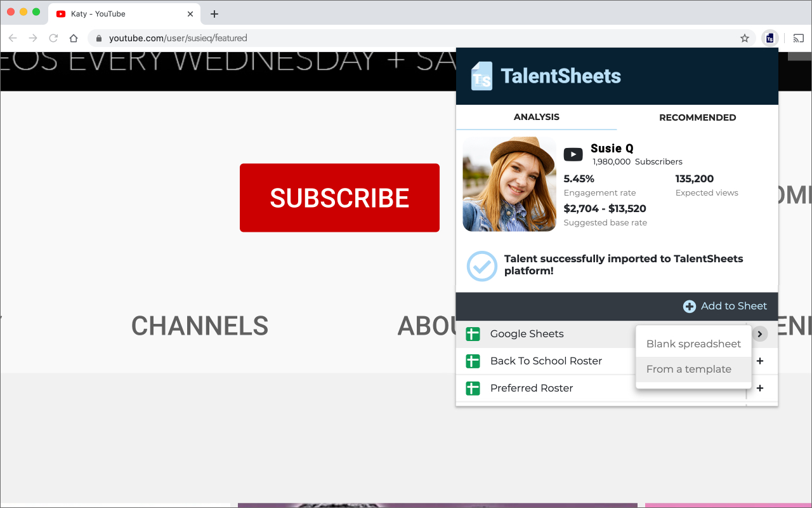Open the Channels section of the page

click(200, 326)
